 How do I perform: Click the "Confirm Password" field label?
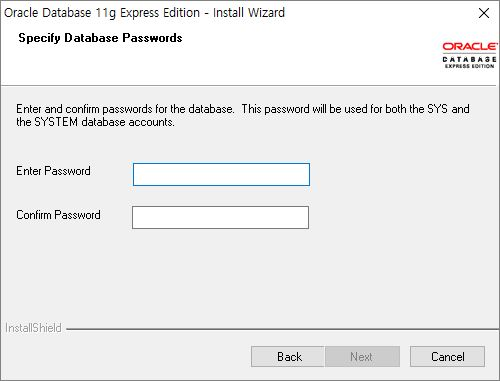[58, 215]
